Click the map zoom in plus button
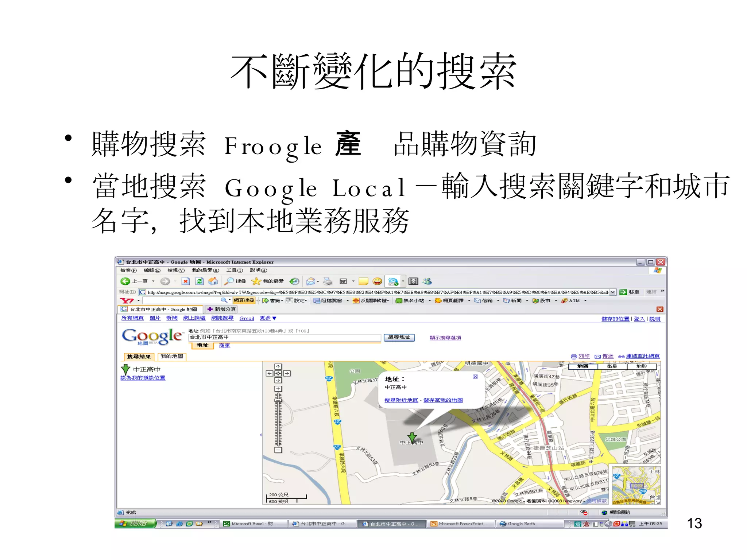Image resolution: width=747 pixels, height=560 pixels. point(278,389)
